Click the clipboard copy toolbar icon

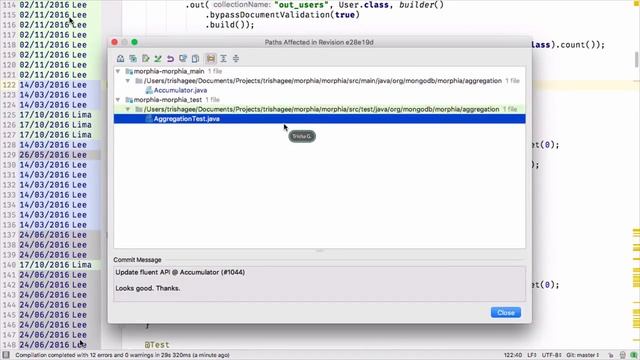tap(196, 59)
